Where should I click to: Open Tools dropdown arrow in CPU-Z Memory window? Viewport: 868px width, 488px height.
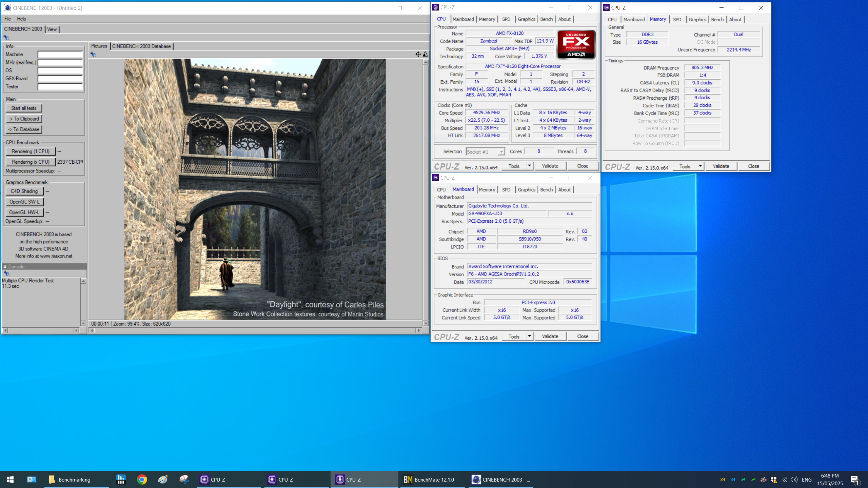click(700, 166)
